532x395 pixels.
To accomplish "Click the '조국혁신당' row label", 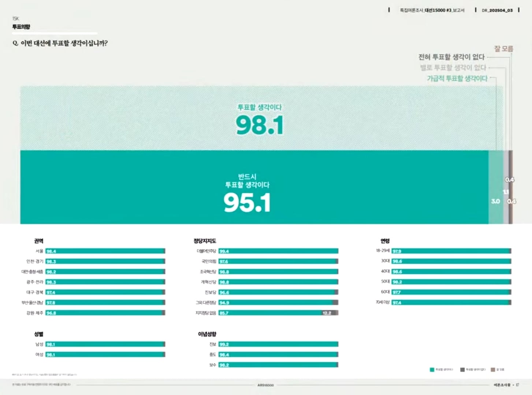I will [208, 272].
